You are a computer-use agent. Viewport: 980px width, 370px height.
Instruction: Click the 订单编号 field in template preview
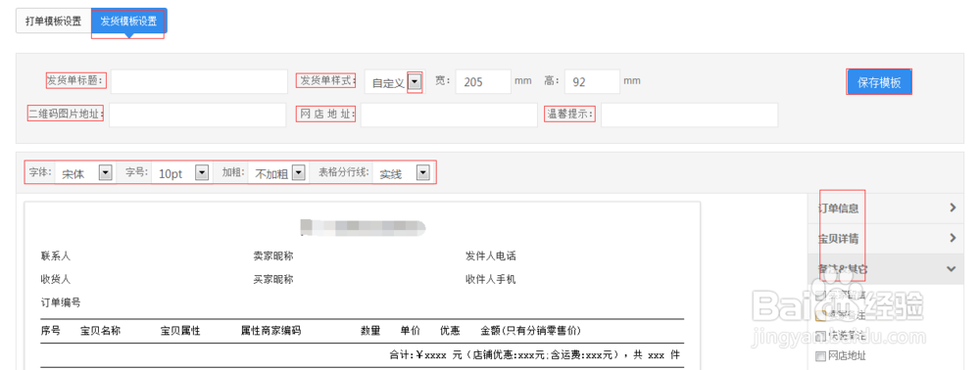click(61, 302)
